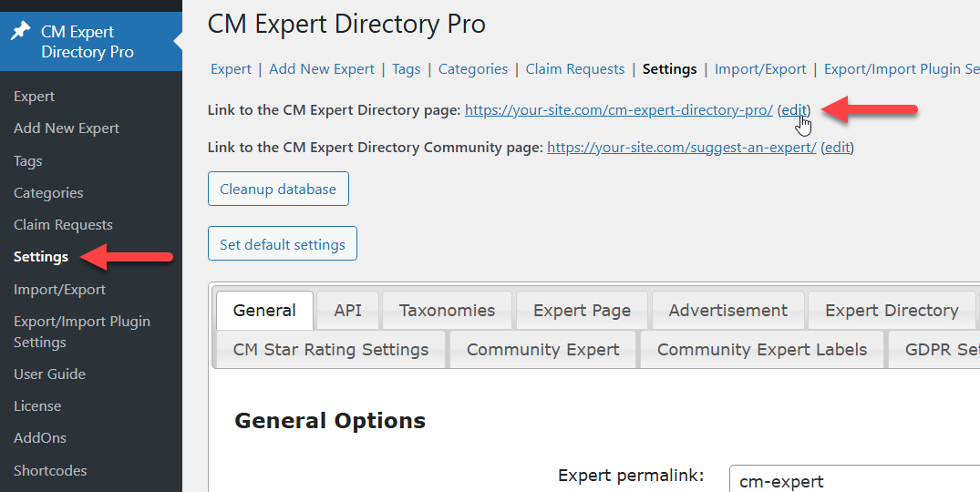Open the suggest-an-expert URL link

[682, 148]
